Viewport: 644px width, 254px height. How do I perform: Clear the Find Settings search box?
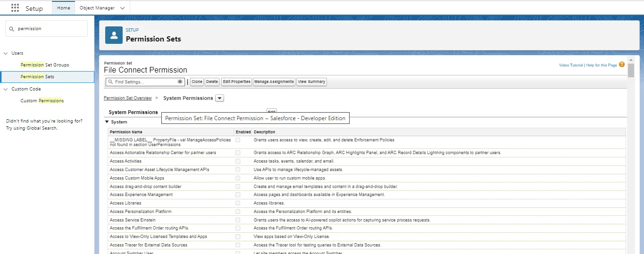(x=180, y=82)
